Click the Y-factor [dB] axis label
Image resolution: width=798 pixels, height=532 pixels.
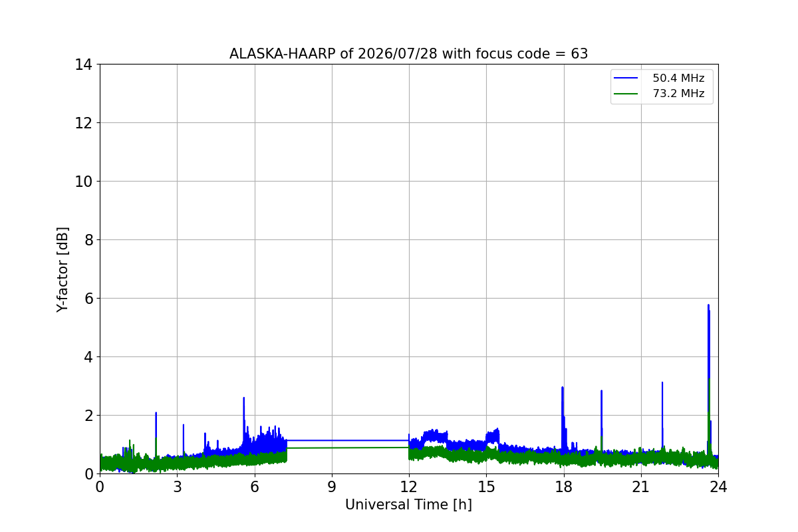pos(63,269)
